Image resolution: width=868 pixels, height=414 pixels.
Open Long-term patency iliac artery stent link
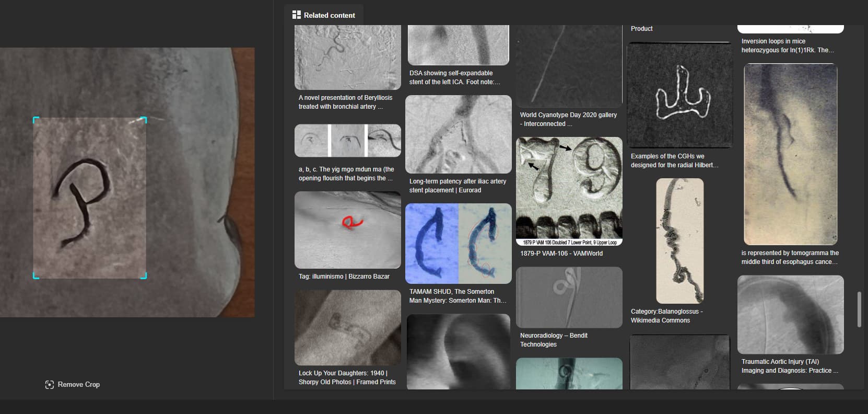tap(458, 186)
